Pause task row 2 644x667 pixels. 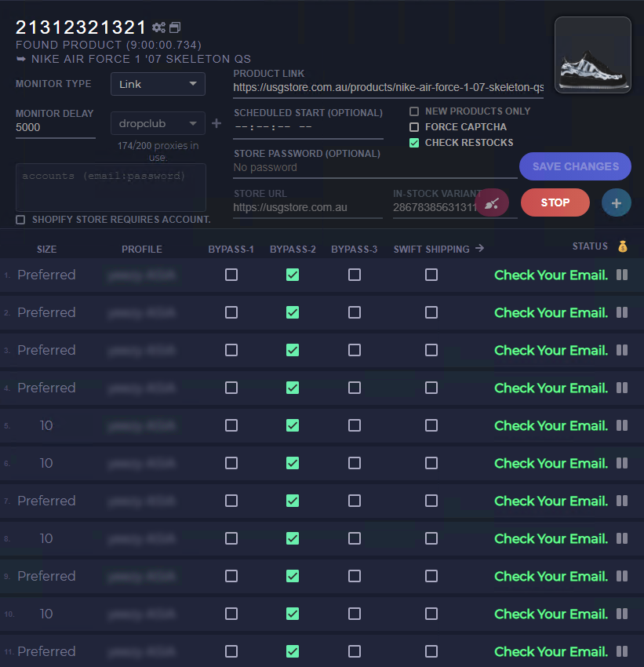pyautogui.click(x=622, y=312)
